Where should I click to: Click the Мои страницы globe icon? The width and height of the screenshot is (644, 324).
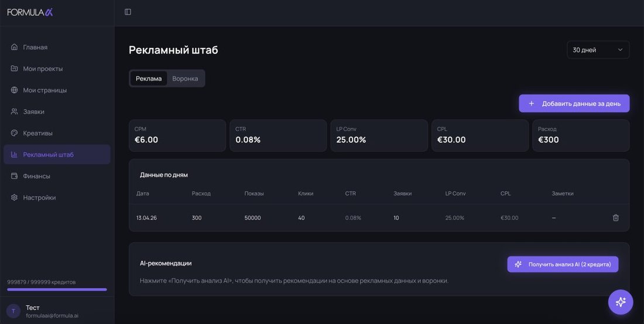(15, 90)
